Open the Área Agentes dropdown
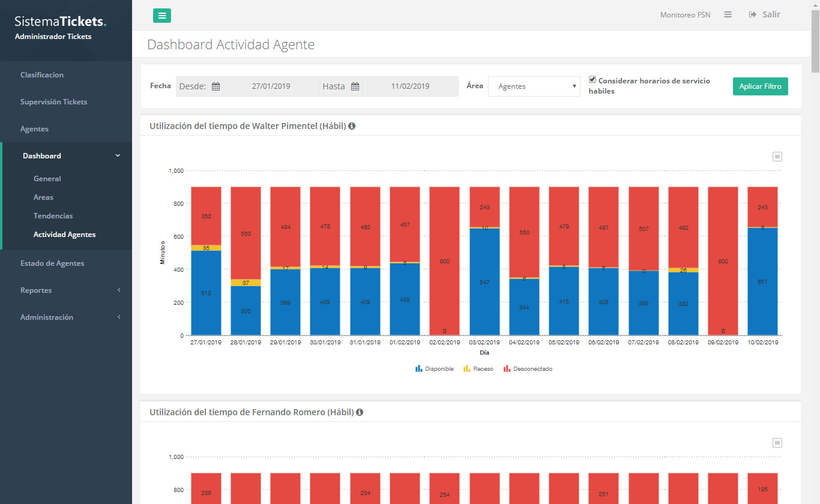Screen dimensions: 820x504 [x=534, y=86]
